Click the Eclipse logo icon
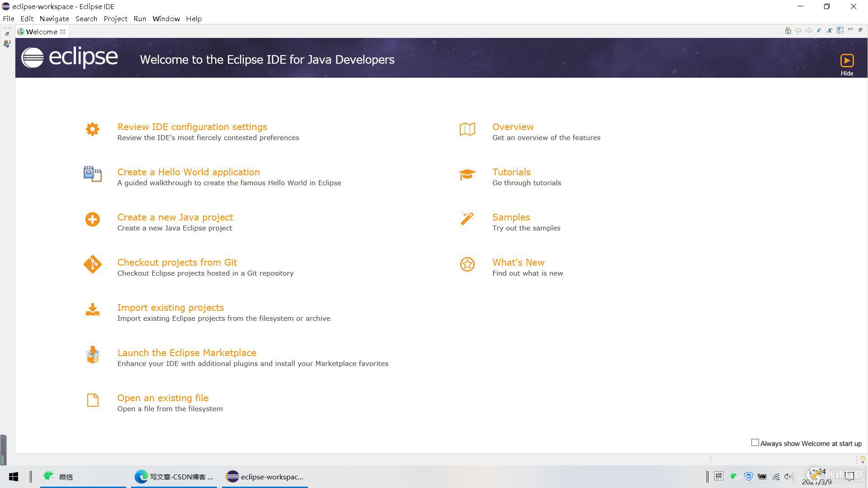Viewport: 868px width, 488px height. tap(31, 58)
